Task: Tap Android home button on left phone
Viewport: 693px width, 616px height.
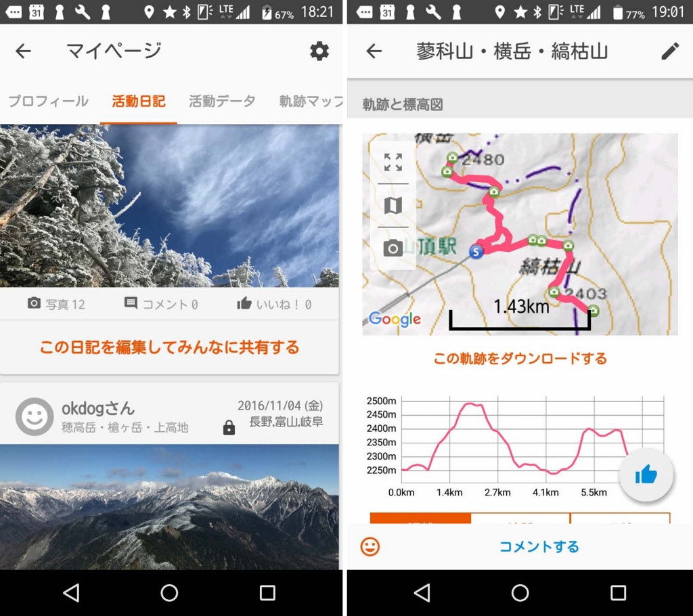Action: pyautogui.click(x=169, y=592)
